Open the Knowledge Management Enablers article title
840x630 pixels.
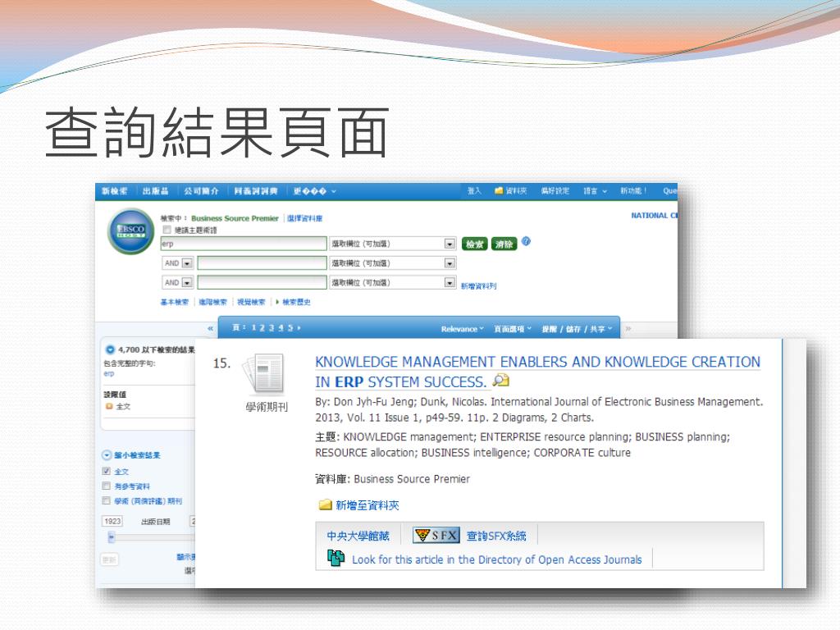click(x=537, y=372)
